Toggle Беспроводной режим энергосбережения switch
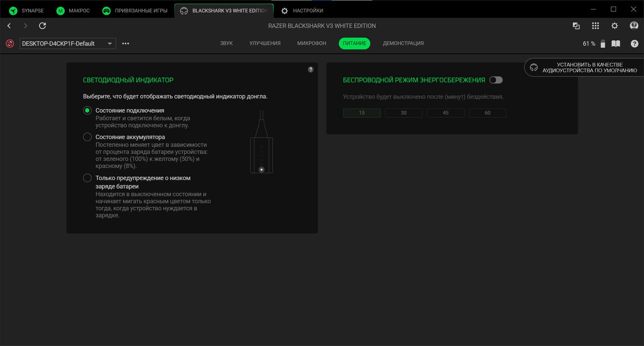 pyautogui.click(x=496, y=80)
